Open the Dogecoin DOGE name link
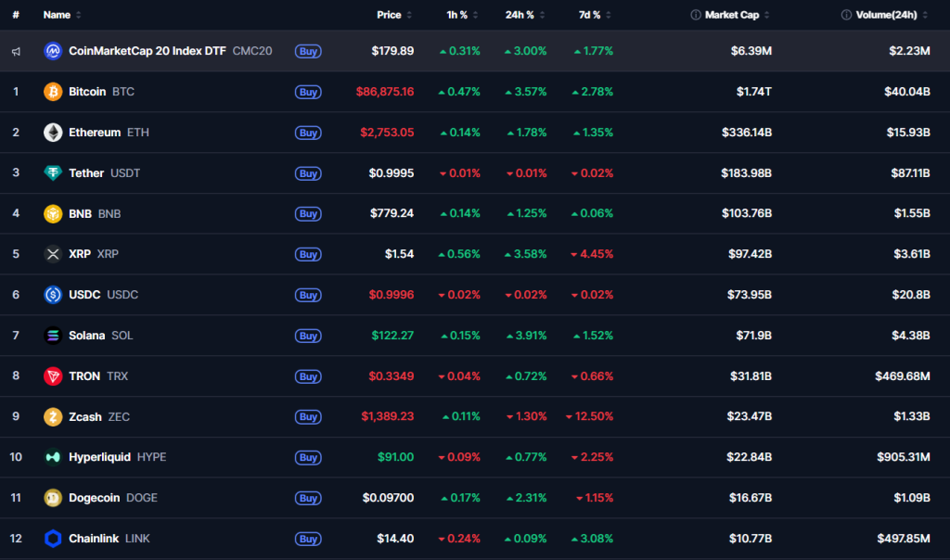 (112, 498)
